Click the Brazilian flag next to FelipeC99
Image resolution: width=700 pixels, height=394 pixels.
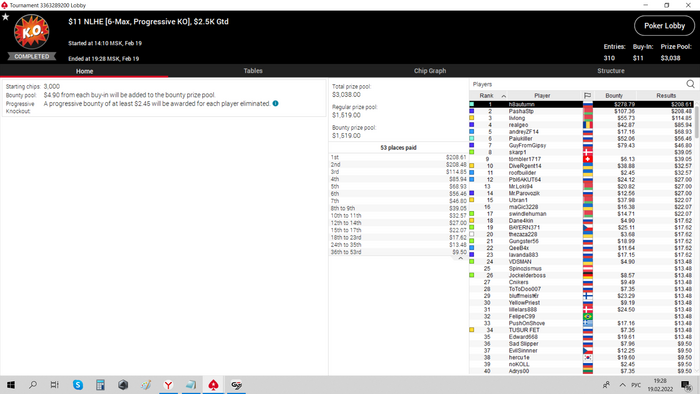(x=588, y=316)
